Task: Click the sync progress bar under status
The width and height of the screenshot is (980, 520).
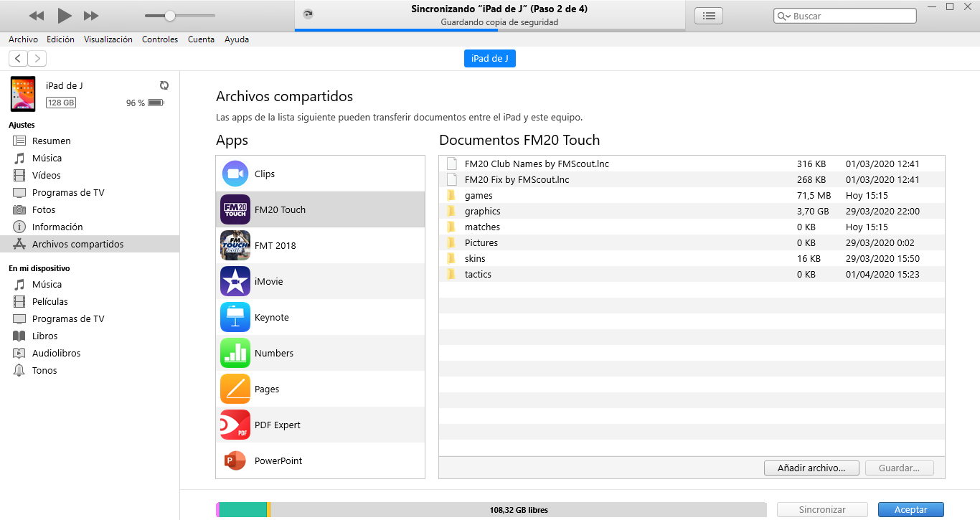Action: (490, 29)
